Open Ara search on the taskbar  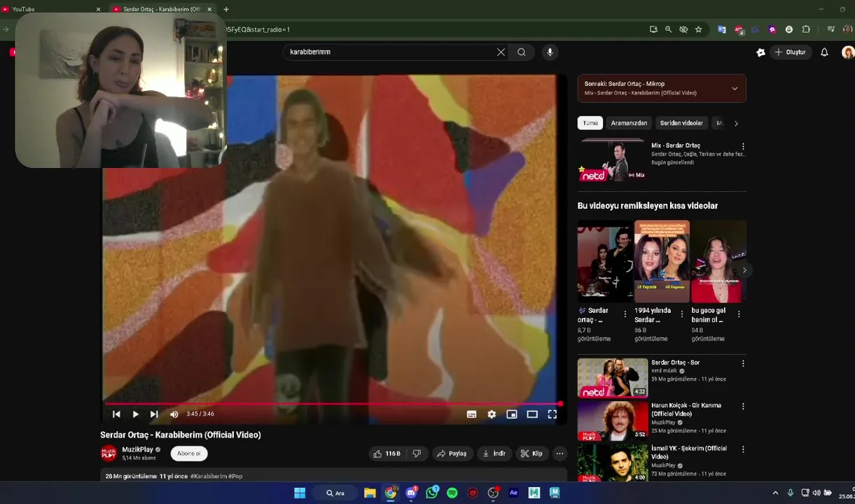click(335, 493)
